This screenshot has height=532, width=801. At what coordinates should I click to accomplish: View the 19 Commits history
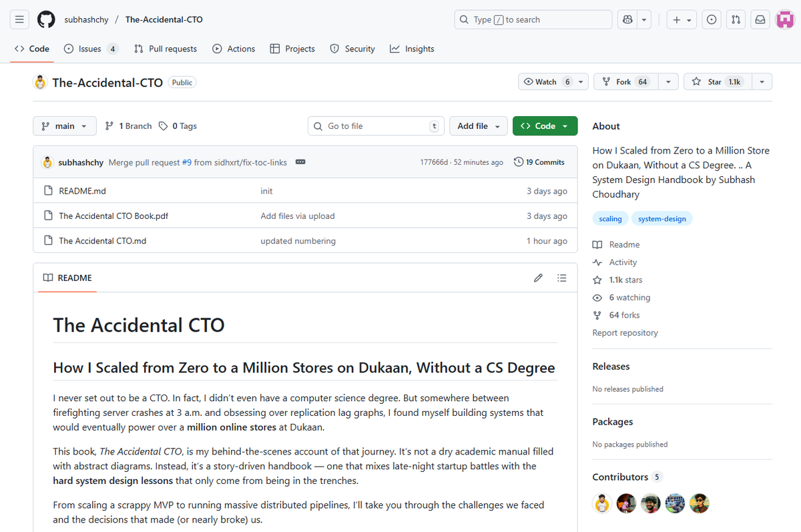[539, 162]
